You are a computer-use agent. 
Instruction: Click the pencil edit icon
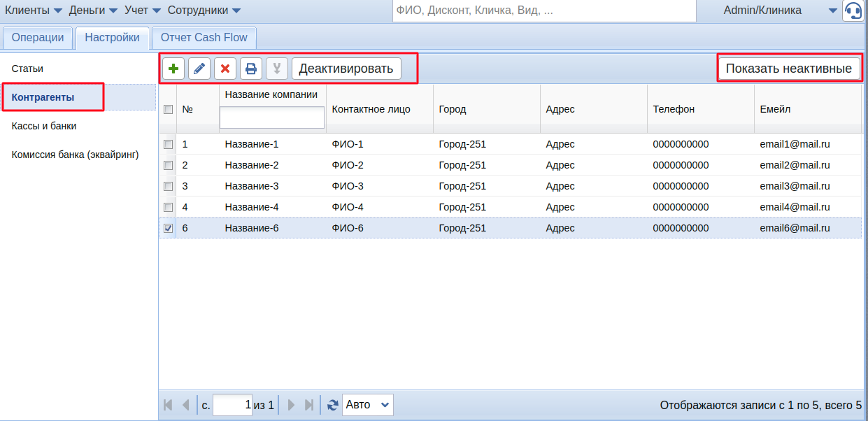tap(199, 69)
